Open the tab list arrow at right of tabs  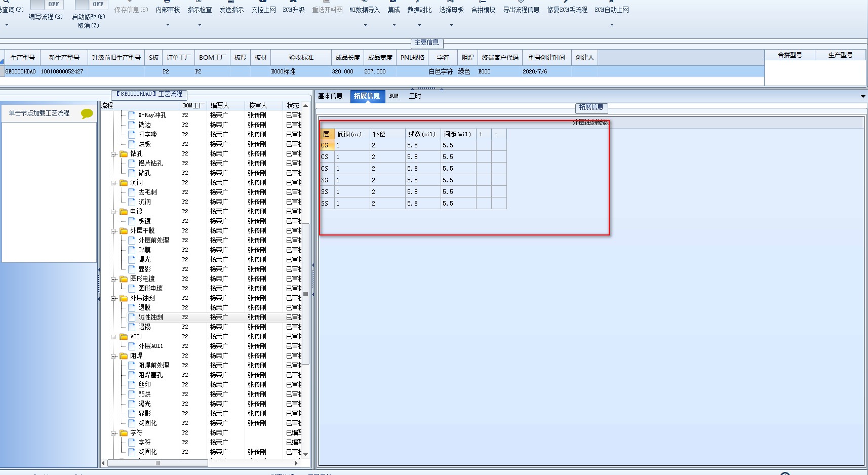point(863,96)
